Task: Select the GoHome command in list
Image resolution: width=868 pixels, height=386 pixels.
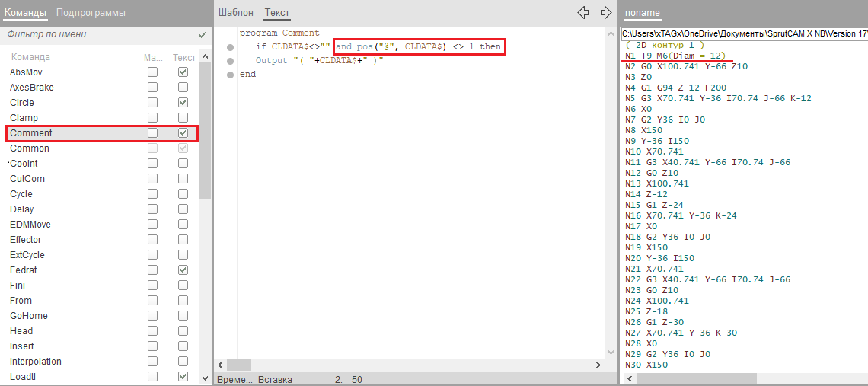Action: [x=27, y=316]
